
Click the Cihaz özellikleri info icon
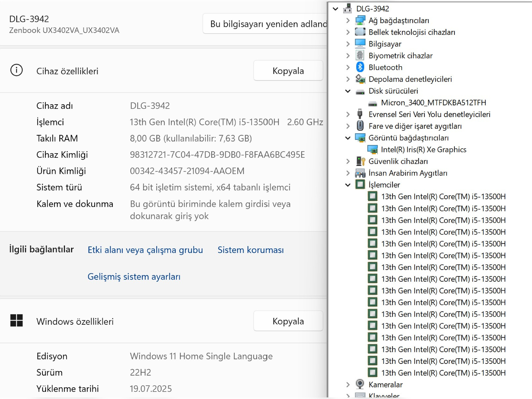click(x=16, y=70)
